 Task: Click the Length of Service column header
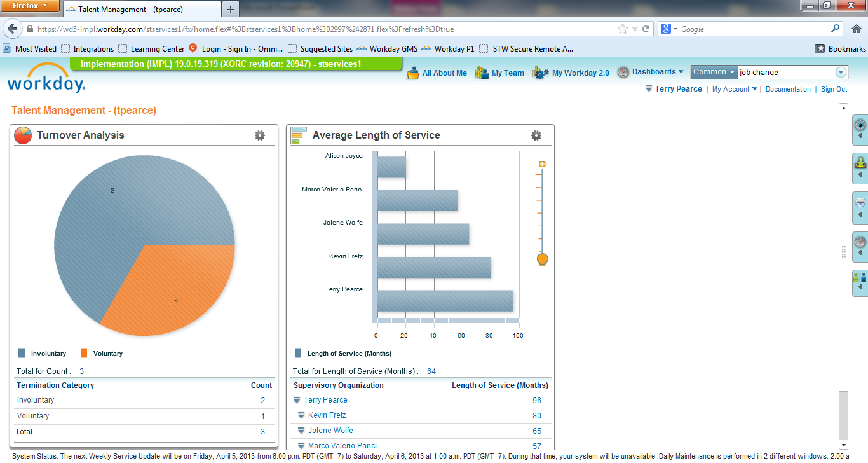click(x=499, y=385)
